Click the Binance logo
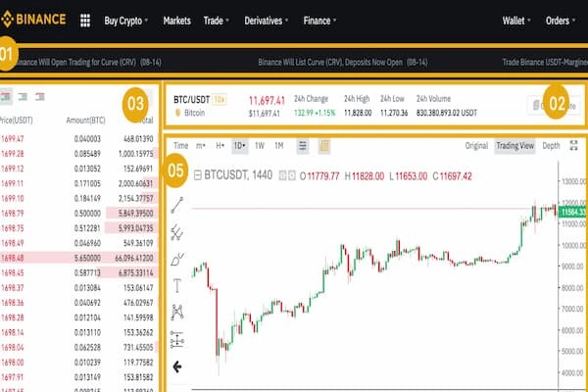This screenshot has height=392, width=588. coord(33,20)
